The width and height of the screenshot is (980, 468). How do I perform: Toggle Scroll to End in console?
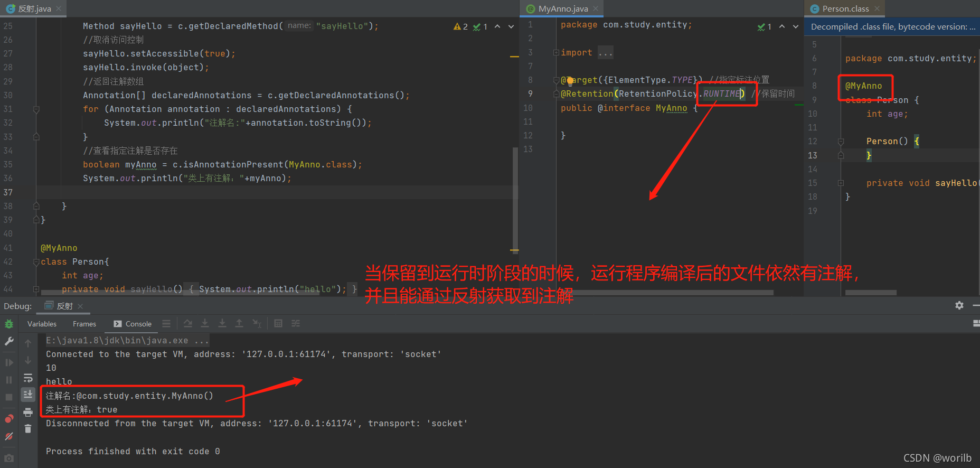tap(28, 395)
